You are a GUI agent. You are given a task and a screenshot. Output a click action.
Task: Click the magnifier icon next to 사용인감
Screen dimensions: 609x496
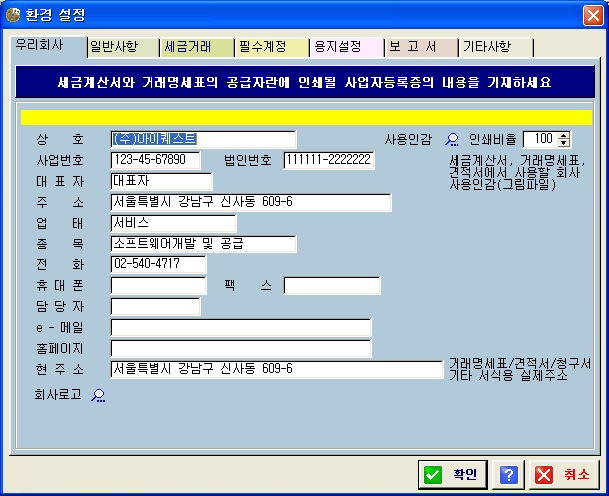pos(452,139)
